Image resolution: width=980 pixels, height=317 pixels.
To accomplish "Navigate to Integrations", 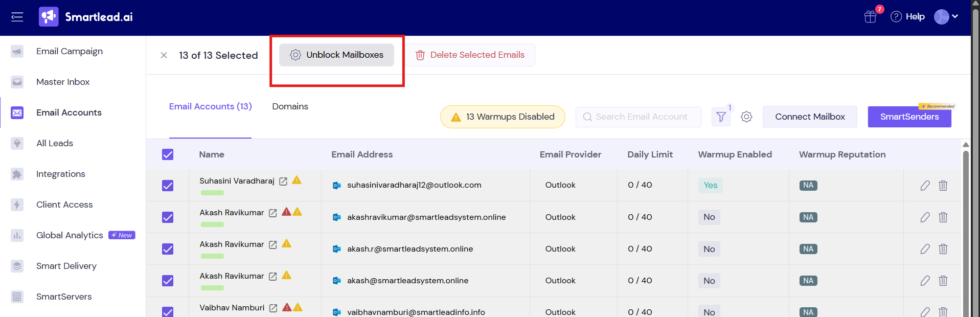I will [x=61, y=174].
